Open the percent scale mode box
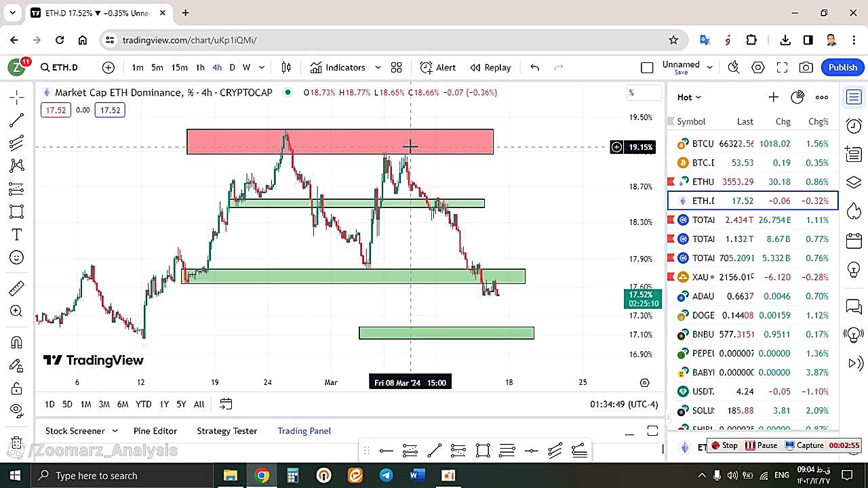The width and height of the screenshot is (868, 488). (x=644, y=93)
